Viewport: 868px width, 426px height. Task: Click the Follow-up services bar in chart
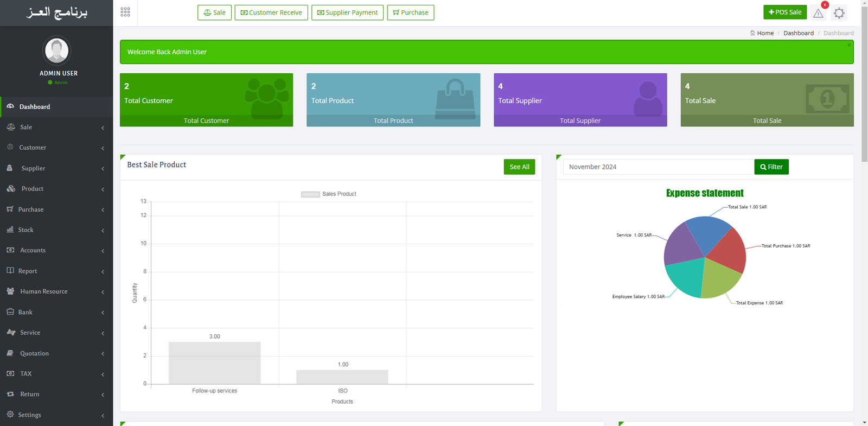[214, 363]
